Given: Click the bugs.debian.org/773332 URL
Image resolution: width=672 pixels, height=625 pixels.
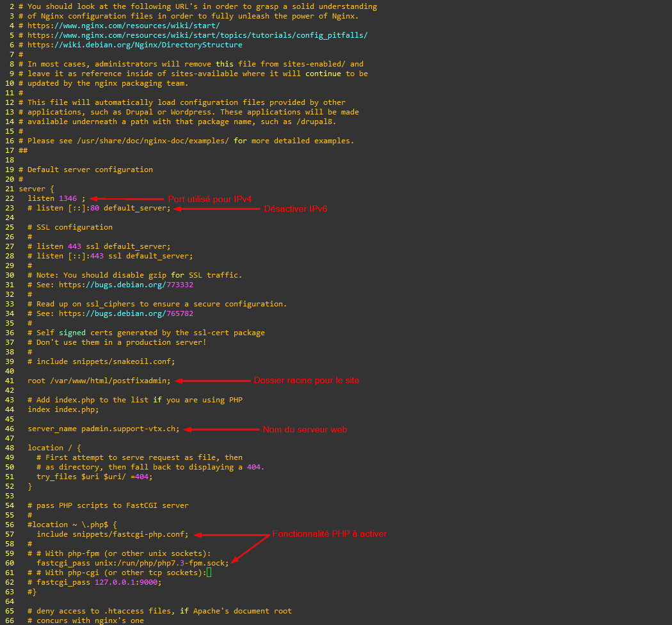Looking at the screenshot, I should [x=126, y=285].
